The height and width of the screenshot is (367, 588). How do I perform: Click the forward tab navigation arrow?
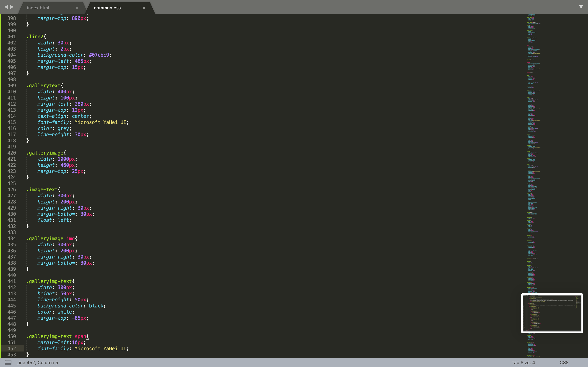tap(12, 7)
